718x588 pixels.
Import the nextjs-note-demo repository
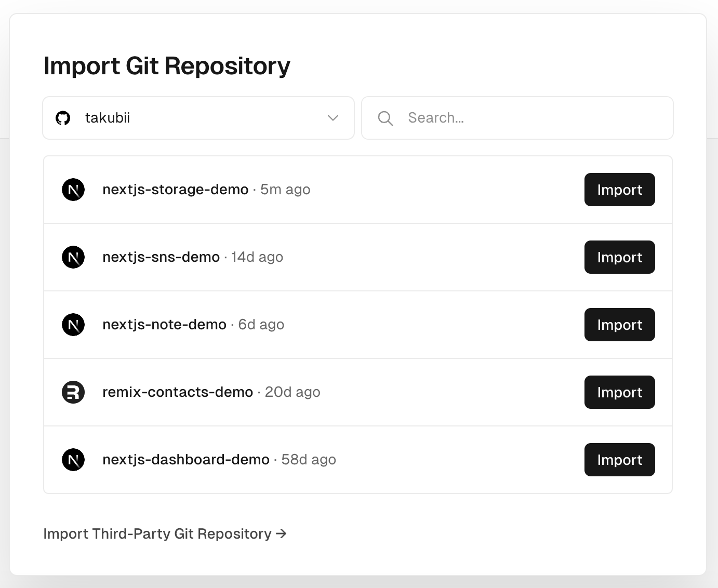(619, 325)
